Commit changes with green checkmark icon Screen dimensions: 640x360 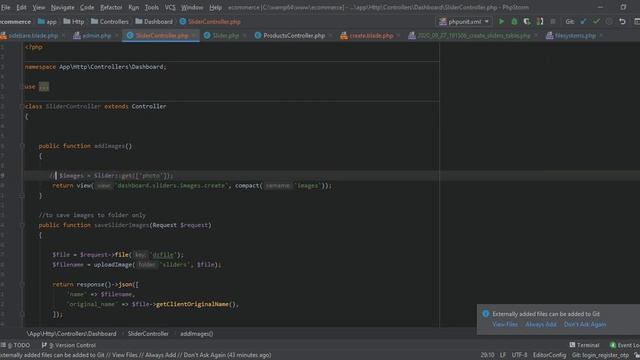click(597, 22)
